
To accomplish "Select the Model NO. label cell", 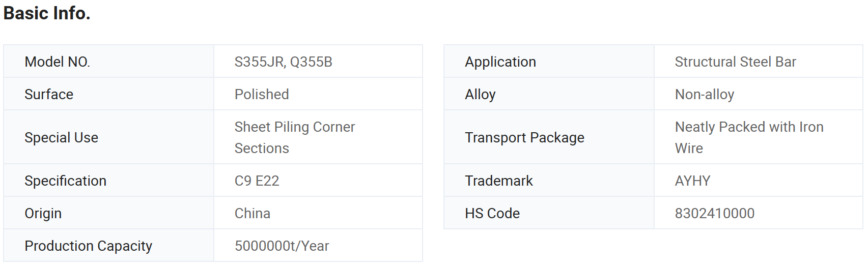I will click(108, 62).
